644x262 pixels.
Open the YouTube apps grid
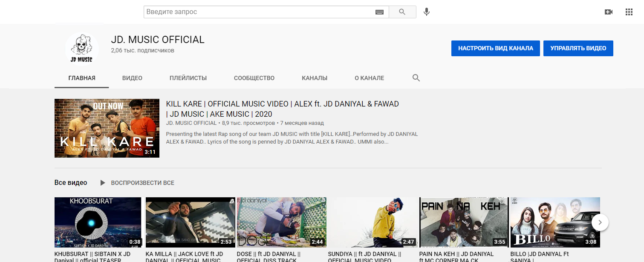point(629,12)
